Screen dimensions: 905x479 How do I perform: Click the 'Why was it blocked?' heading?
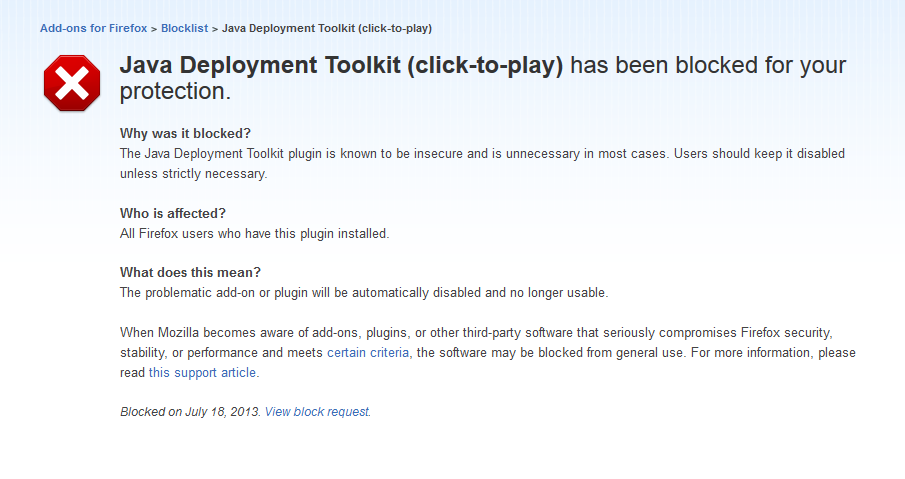pos(185,133)
